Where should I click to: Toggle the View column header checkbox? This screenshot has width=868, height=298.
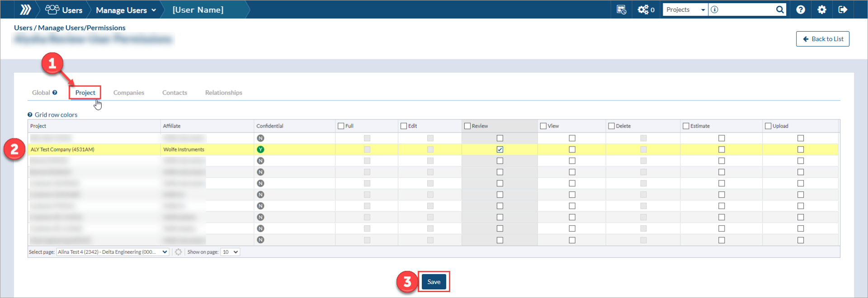543,126
